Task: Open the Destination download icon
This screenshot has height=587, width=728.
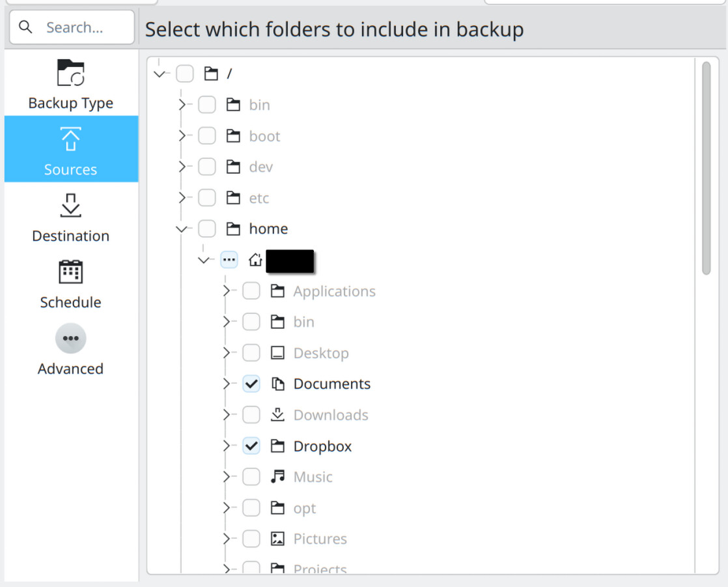Action: point(70,206)
